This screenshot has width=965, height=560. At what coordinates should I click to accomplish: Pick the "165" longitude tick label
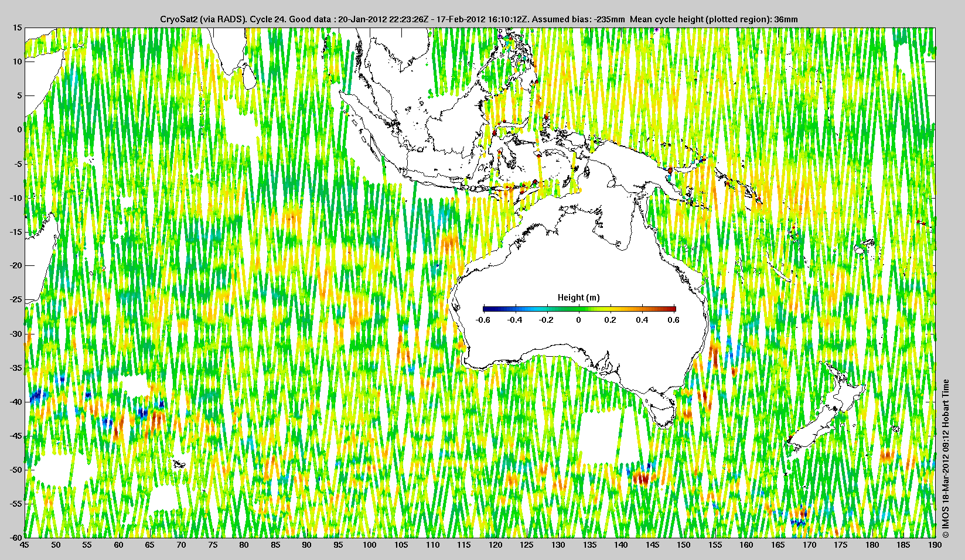pos(778,545)
